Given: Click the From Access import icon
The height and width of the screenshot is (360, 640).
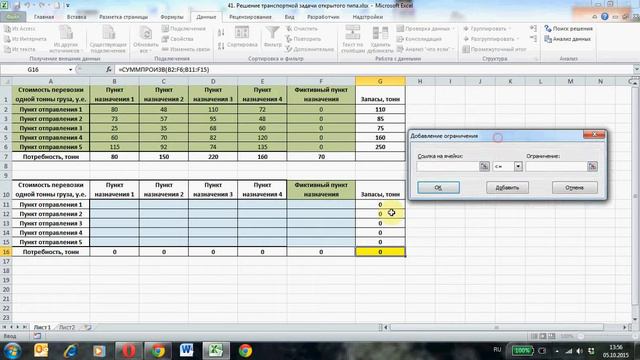Looking at the screenshot, I should click(x=7, y=29).
